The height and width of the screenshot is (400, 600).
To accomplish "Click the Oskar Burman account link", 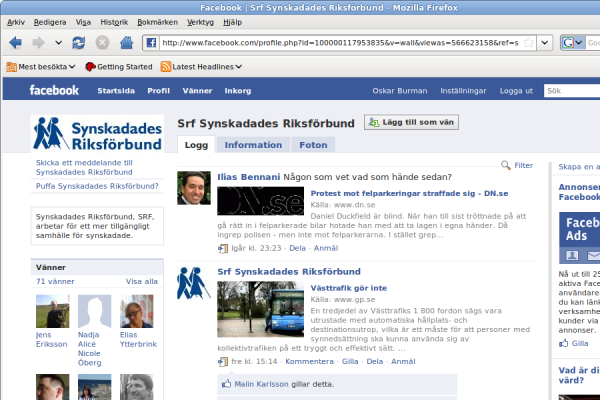I will (x=399, y=91).
